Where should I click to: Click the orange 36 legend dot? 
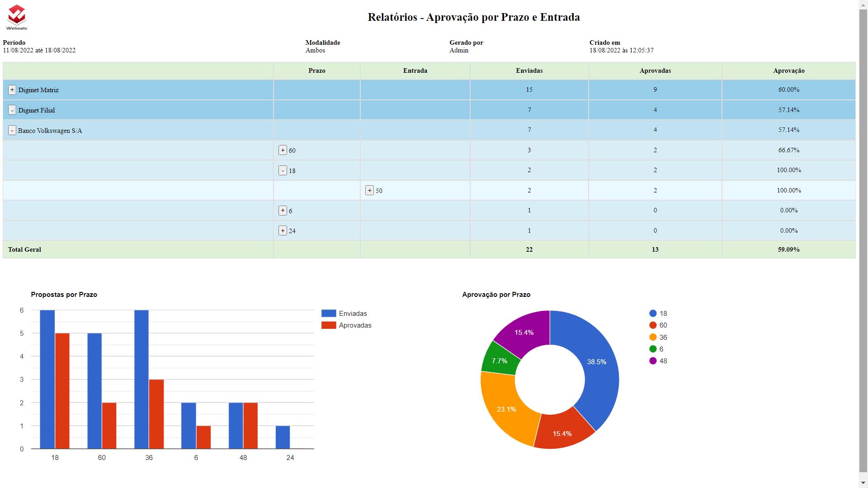click(653, 337)
